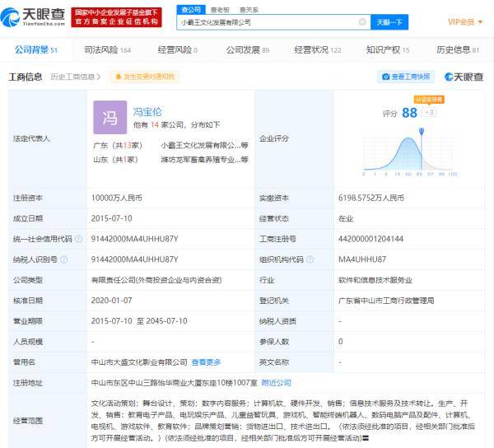Click the score distribution chart marker

coord(422,131)
